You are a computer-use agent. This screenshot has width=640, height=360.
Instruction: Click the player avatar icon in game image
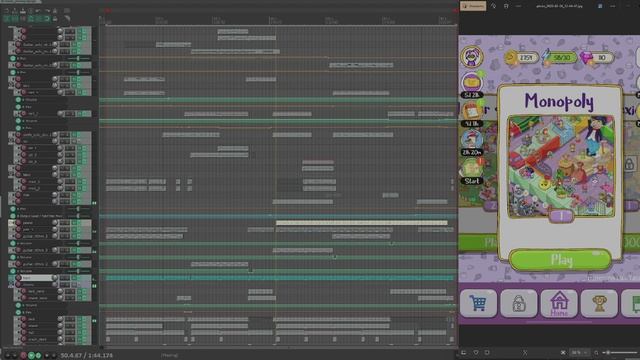pos(472,56)
